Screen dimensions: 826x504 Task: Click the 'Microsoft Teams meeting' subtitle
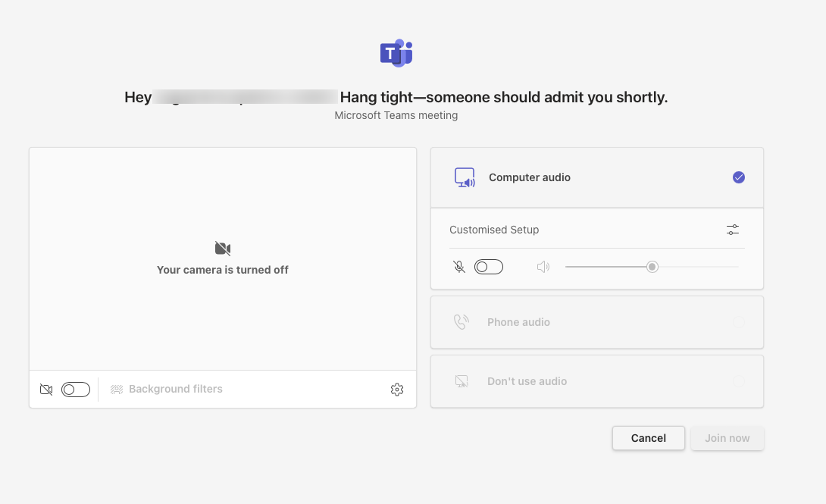click(396, 115)
